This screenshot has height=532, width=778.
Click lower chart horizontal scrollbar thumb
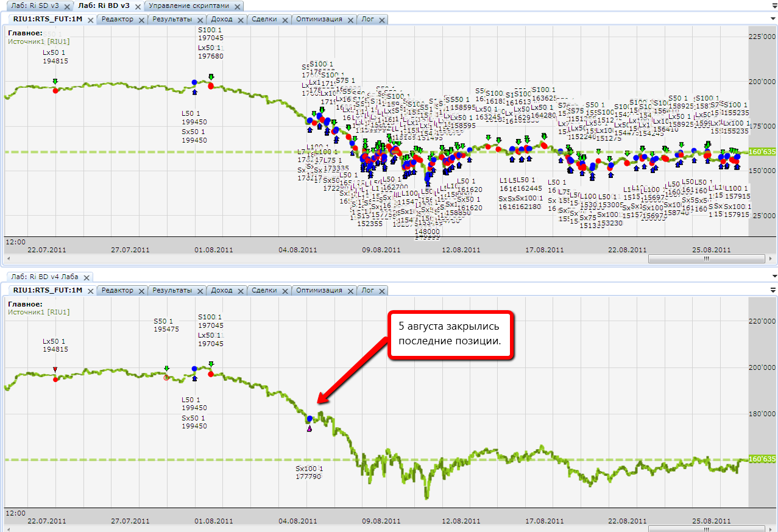[707, 530]
